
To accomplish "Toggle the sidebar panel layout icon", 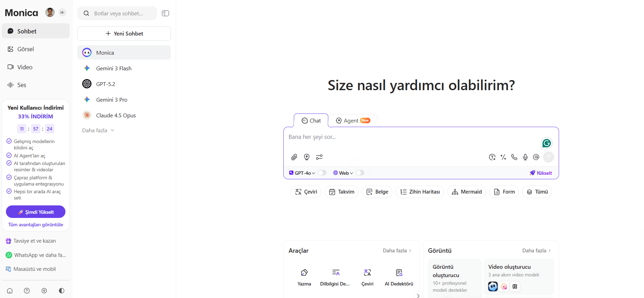I will 165,13.
